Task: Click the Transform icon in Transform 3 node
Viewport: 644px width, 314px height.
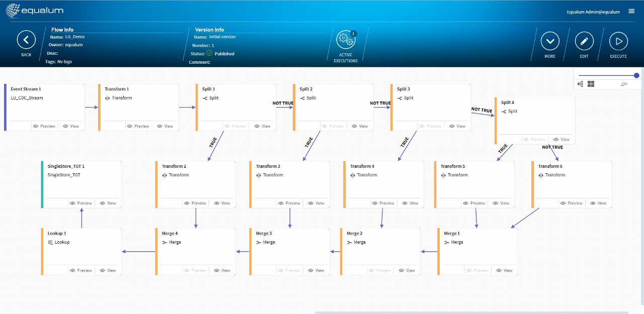Action: tap(259, 175)
